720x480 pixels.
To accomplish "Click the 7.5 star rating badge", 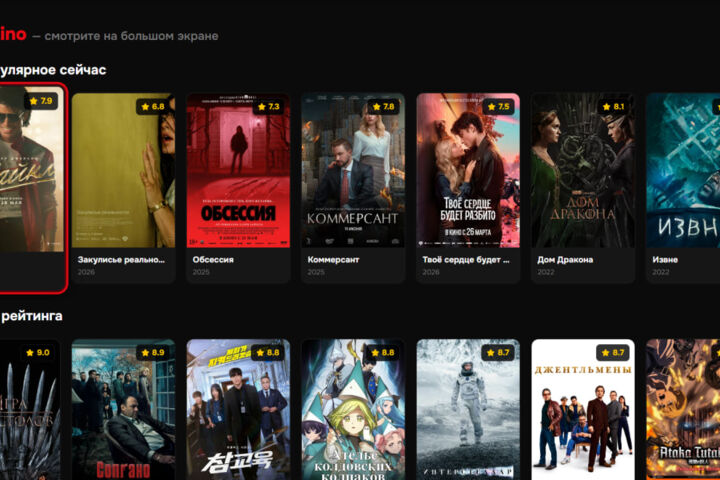I will 498,107.
